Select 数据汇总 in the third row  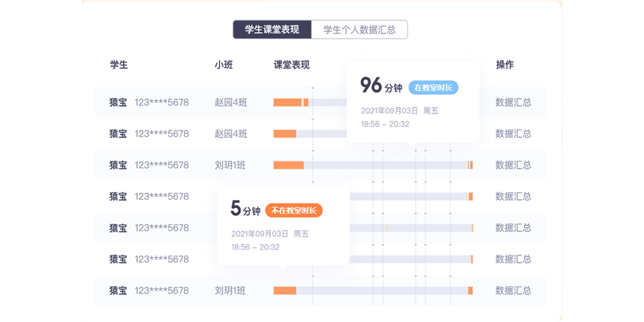click(x=513, y=165)
